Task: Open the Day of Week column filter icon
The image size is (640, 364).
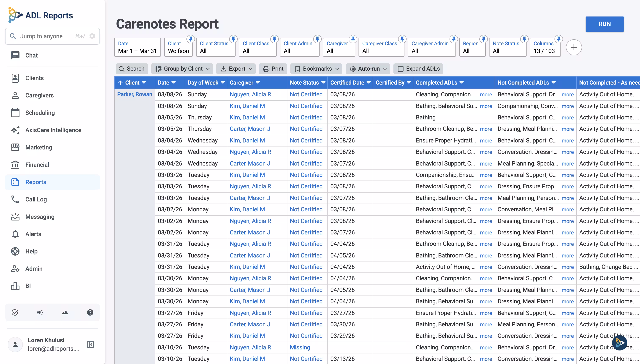Action: [x=223, y=83]
